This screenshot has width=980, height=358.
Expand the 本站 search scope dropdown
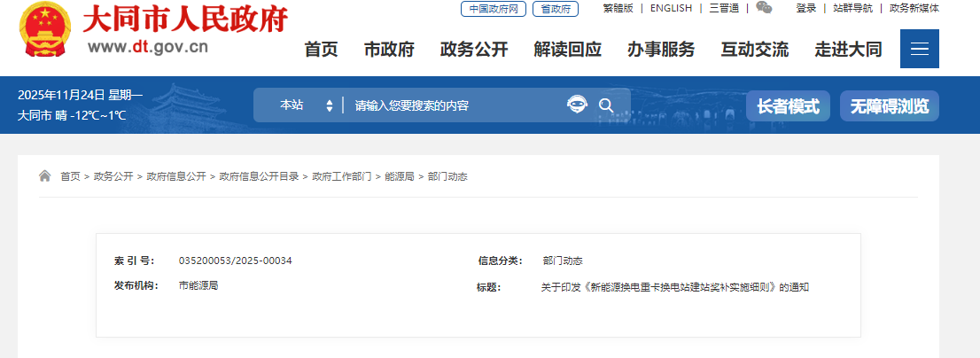point(304,105)
